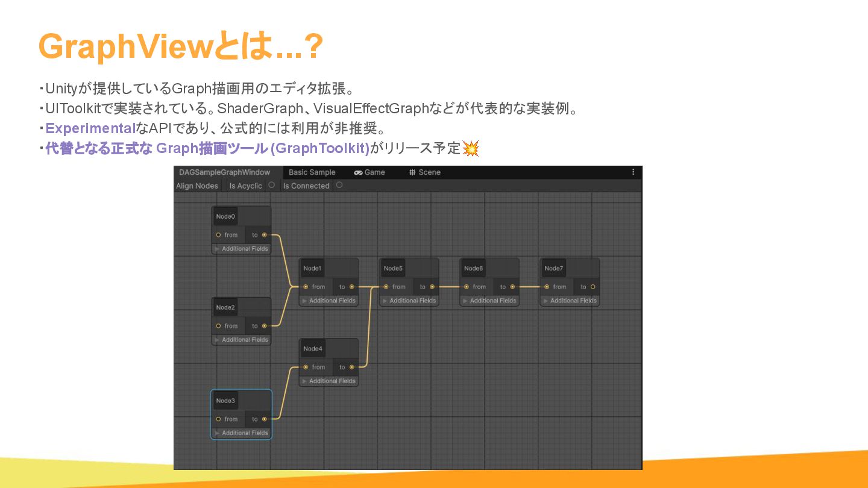This screenshot has height=488, width=868.
Task: Click Node3's 'to' output port
Action: 264,419
